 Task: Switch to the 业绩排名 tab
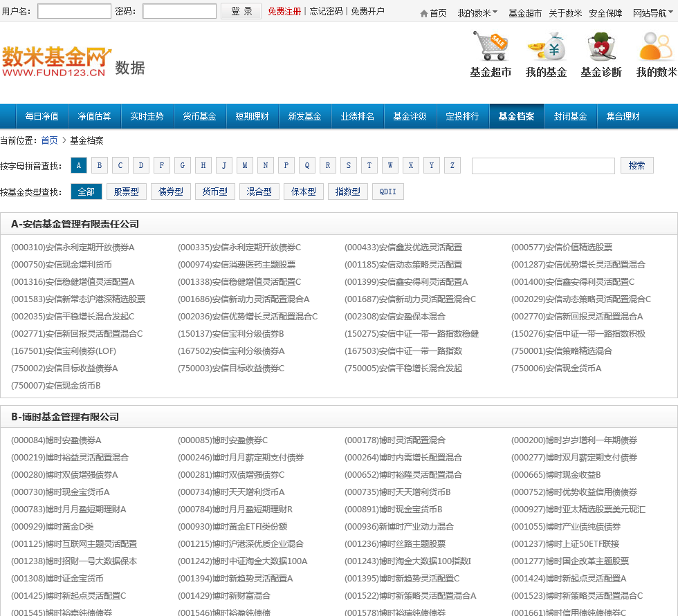point(357,116)
